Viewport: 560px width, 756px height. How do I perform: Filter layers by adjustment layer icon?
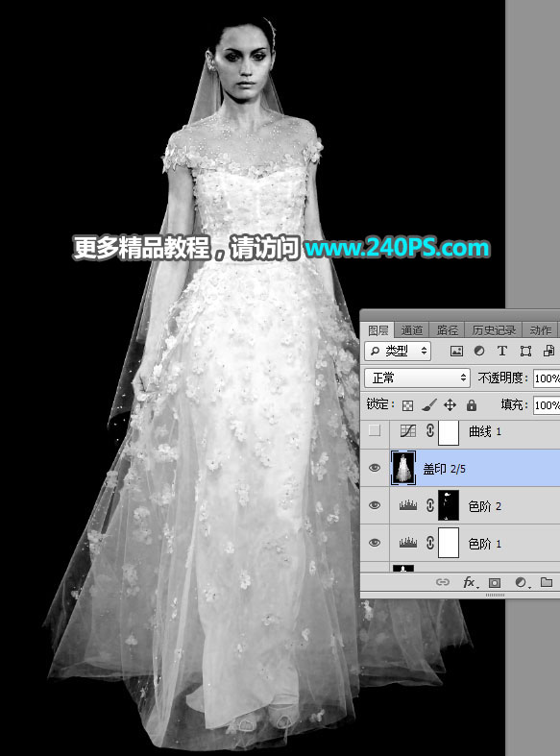pyautogui.click(x=479, y=351)
